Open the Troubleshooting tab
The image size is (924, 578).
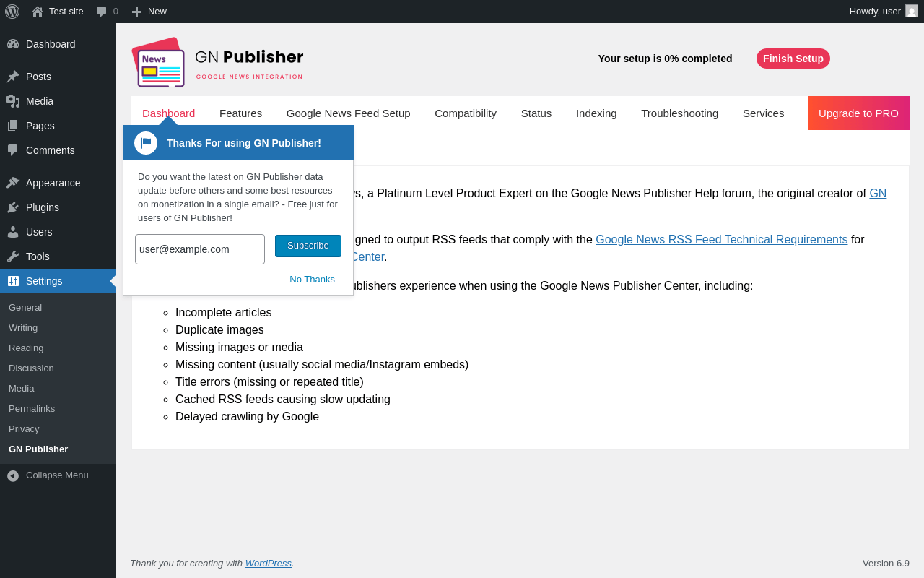coord(680,113)
